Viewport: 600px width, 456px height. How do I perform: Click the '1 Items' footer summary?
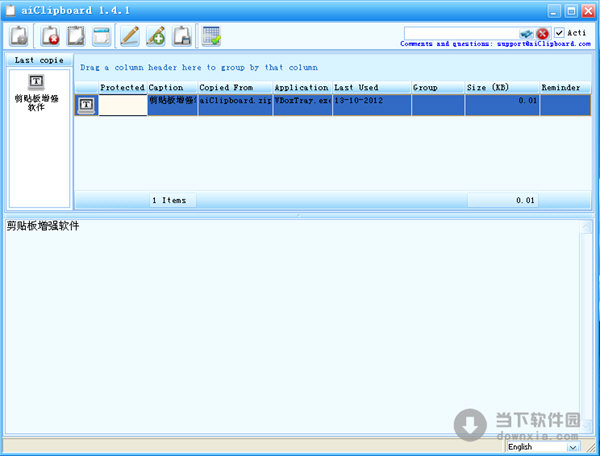coord(173,200)
